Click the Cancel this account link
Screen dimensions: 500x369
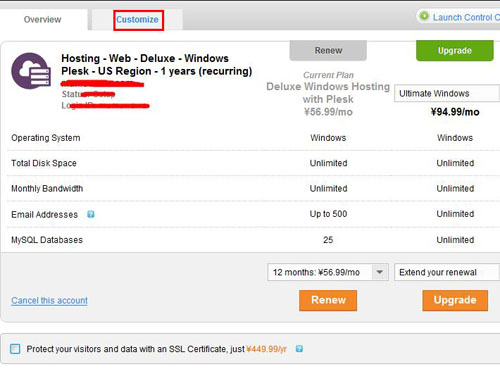coord(49,301)
